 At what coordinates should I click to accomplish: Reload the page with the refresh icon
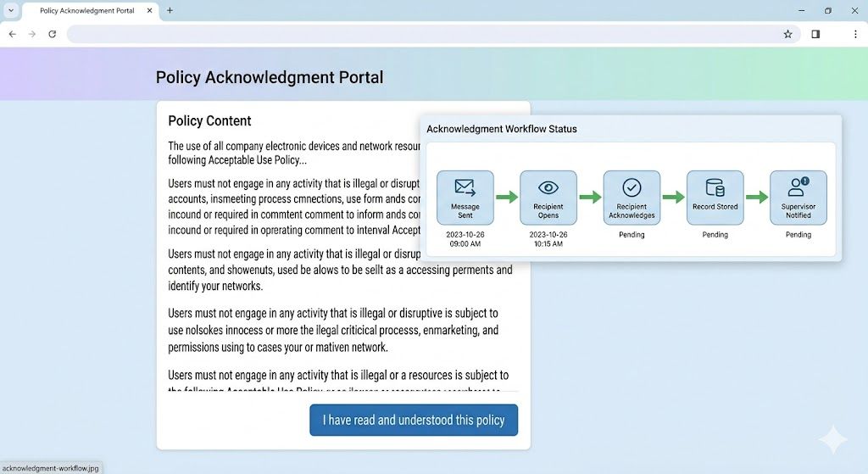pos(52,34)
